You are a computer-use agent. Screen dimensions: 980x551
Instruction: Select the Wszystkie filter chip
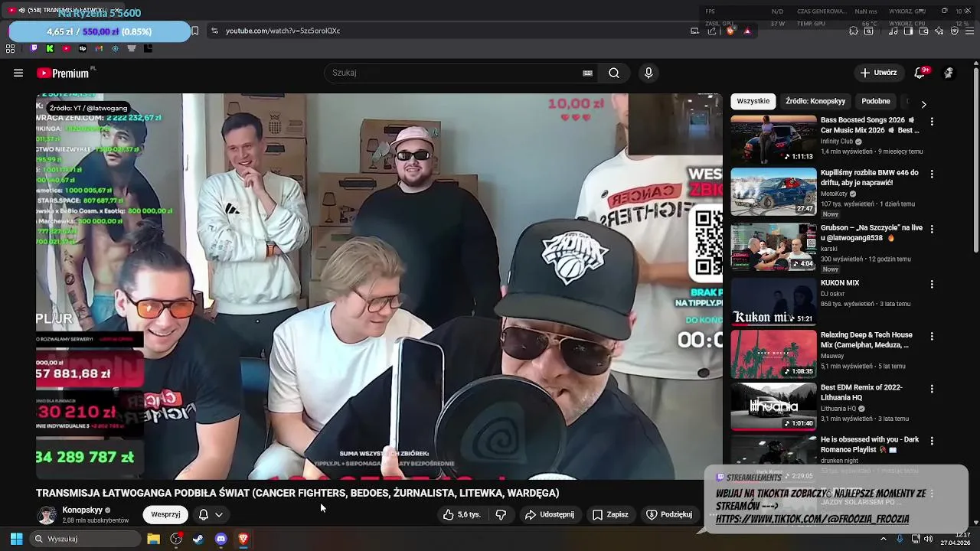point(753,101)
